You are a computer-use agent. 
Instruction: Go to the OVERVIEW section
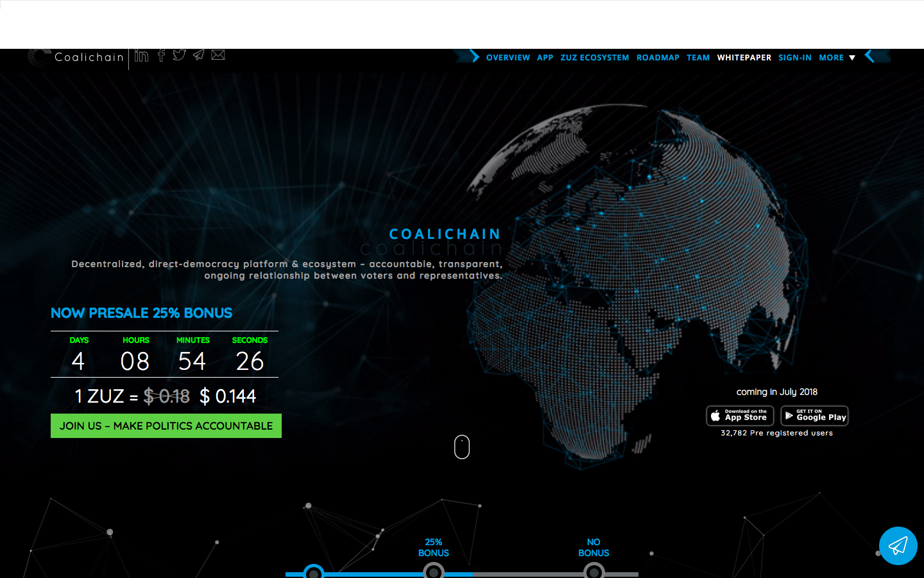point(508,58)
